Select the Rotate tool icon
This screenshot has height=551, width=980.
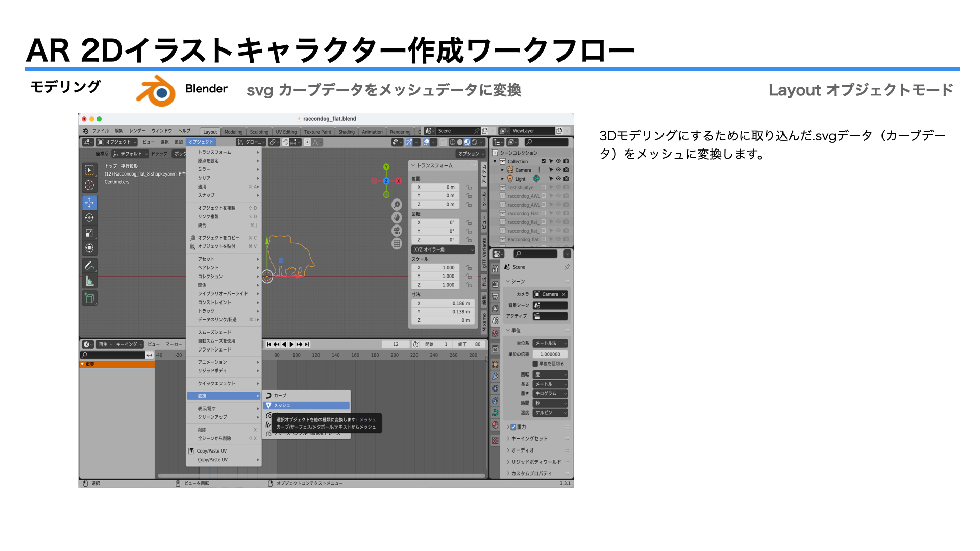click(x=89, y=218)
